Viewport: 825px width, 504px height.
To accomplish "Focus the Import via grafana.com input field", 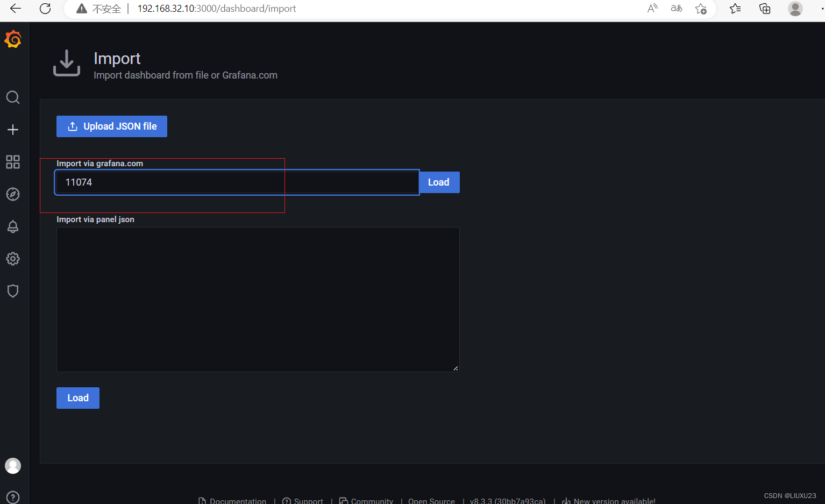I will click(237, 182).
